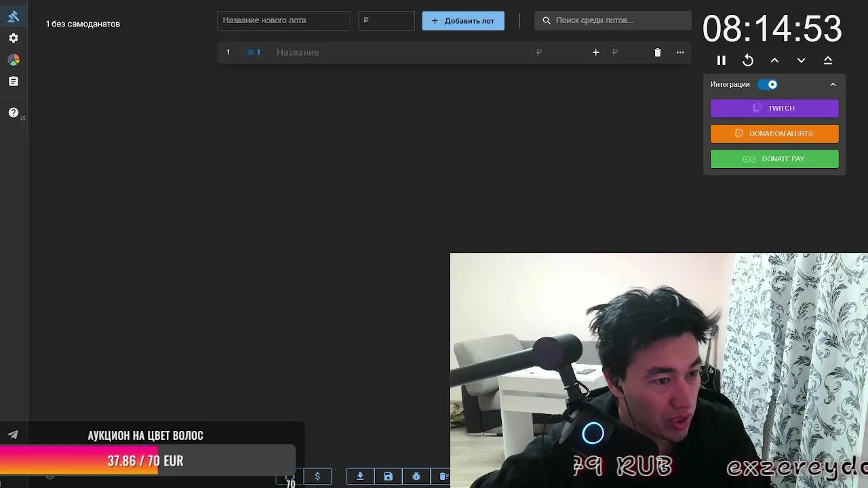This screenshot has width=868, height=488.
Task: Click the double-up underlined arrow timer icon
Action: click(827, 60)
